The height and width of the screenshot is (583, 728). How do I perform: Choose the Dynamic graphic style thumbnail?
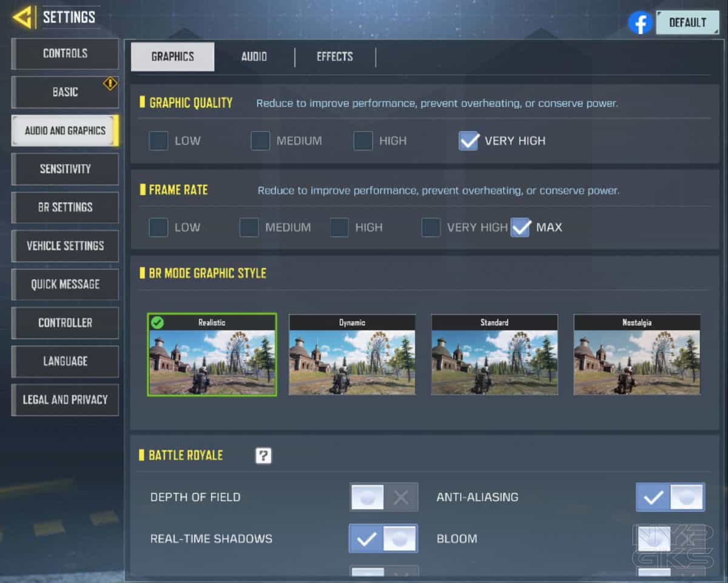(x=352, y=355)
